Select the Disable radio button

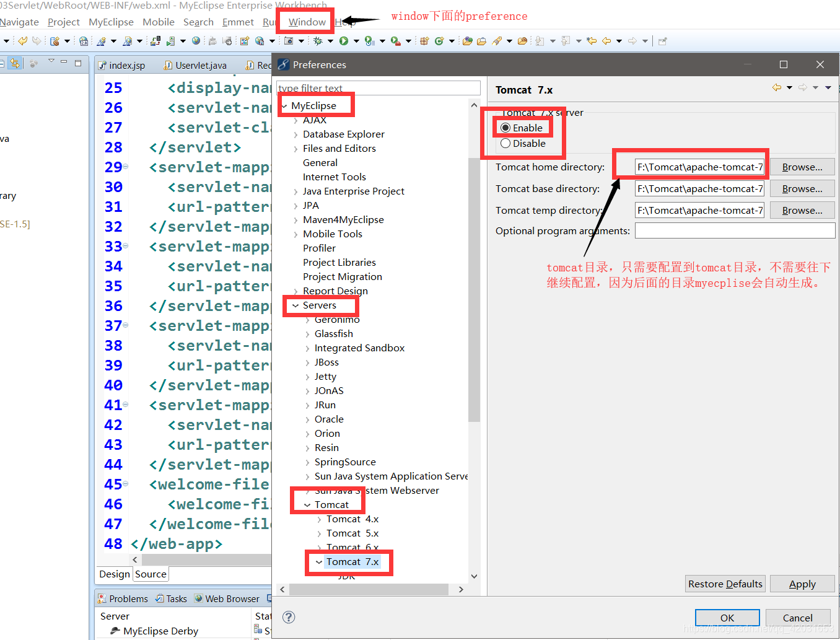505,143
